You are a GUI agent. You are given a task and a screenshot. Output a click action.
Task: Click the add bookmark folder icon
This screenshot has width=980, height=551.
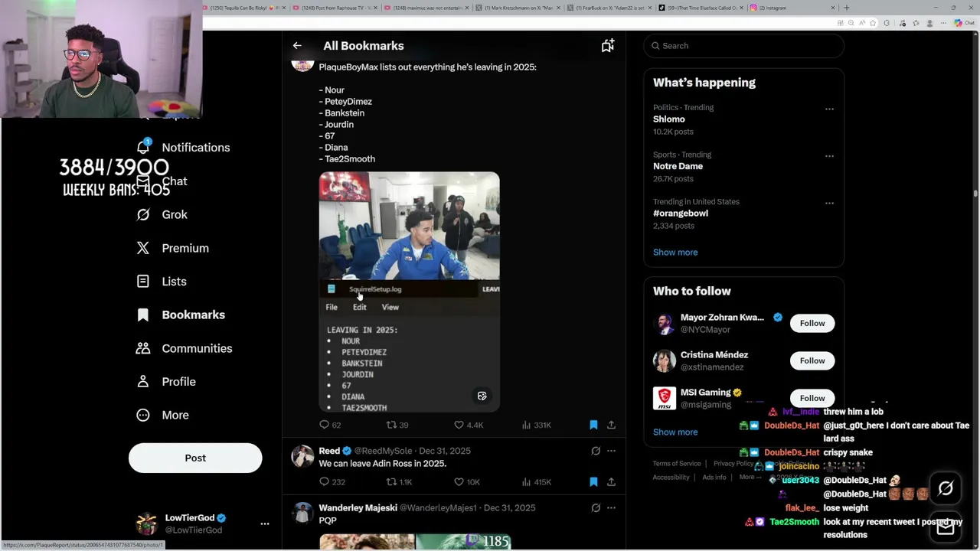608,46
